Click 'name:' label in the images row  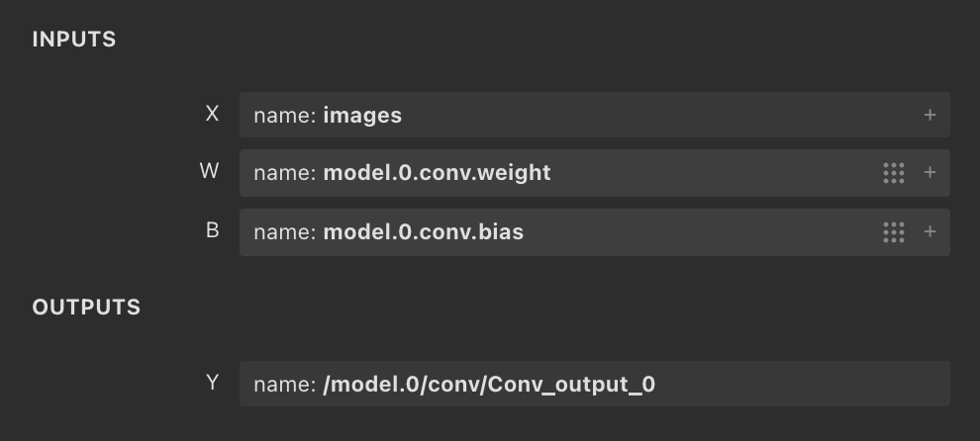(284, 116)
